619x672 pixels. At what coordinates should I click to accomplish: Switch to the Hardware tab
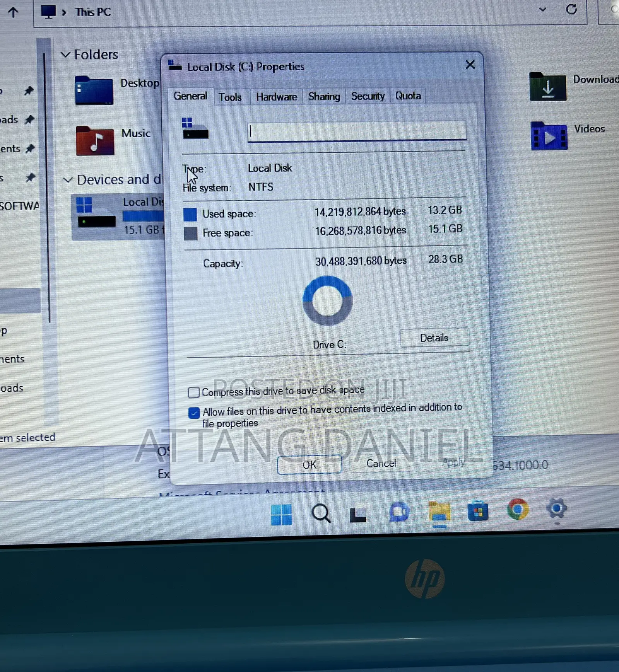pos(277,97)
